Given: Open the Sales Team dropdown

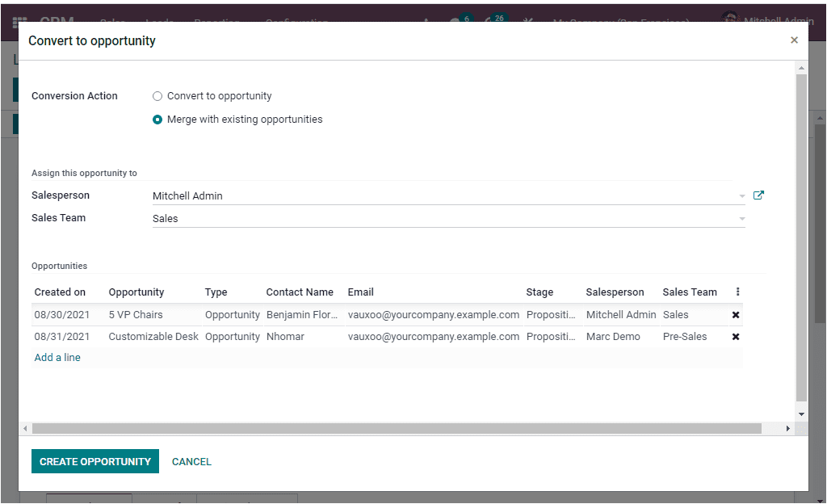Looking at the screenshot, I should click(741, 217).
